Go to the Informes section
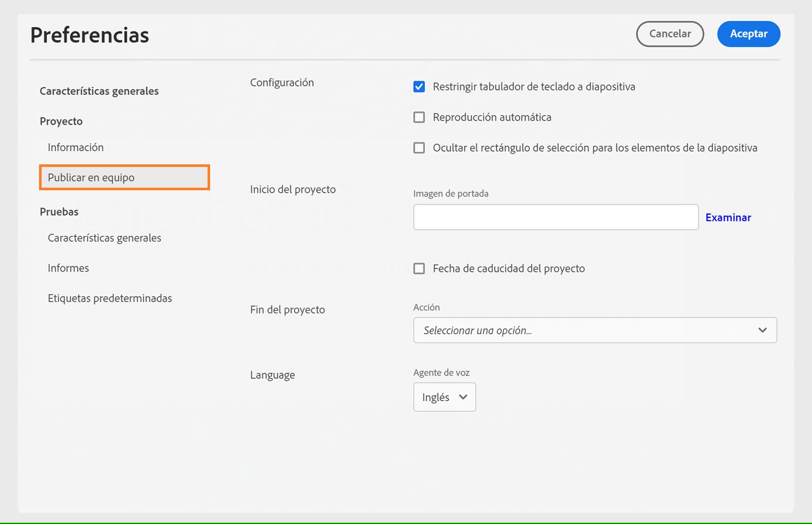Viewport: 812px width, 524px height. (69, 268)
